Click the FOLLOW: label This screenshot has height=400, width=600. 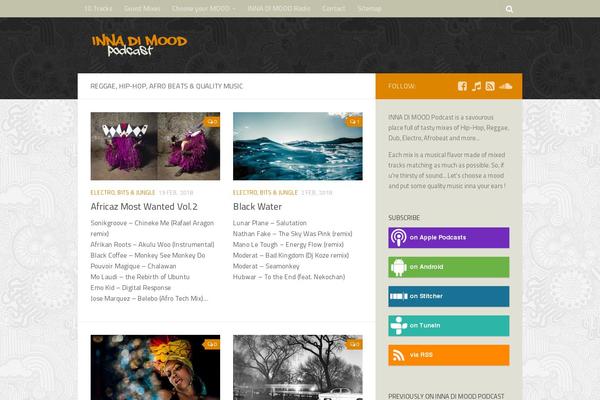(402, 86)
